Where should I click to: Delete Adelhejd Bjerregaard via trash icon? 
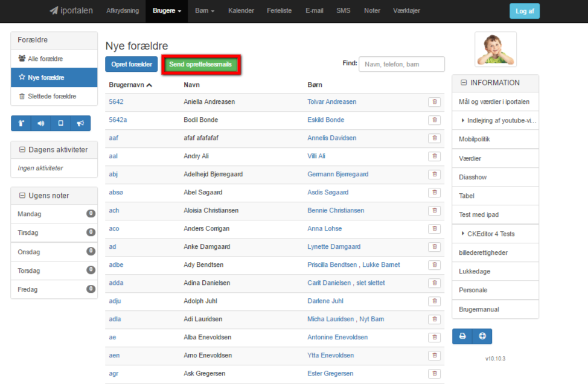click(x=434, y=174)
